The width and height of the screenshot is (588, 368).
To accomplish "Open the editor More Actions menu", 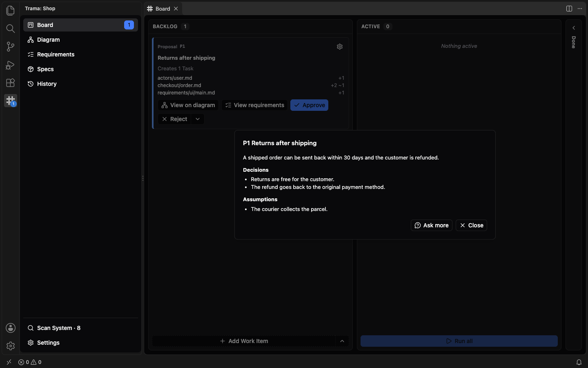I will pos(580,9).
